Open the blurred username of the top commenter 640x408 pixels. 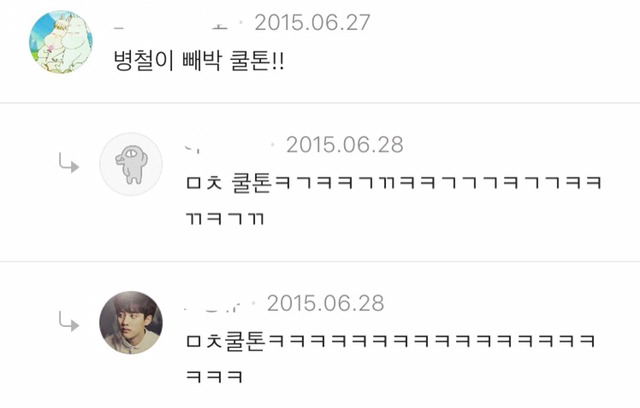pyautogui.click(x=171, y=24)
